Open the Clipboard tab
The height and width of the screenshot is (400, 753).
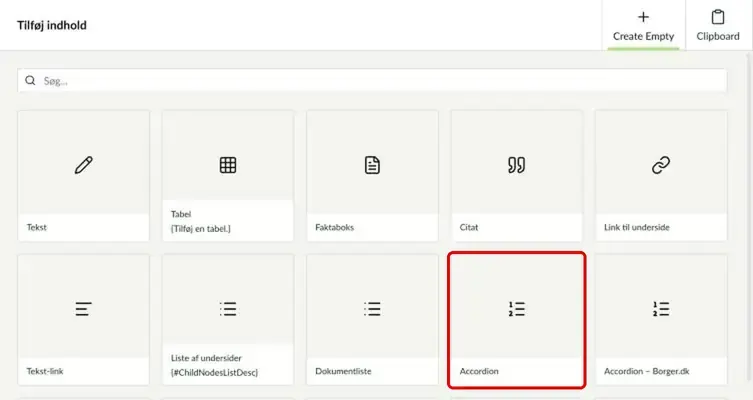(x=718, y=25)
